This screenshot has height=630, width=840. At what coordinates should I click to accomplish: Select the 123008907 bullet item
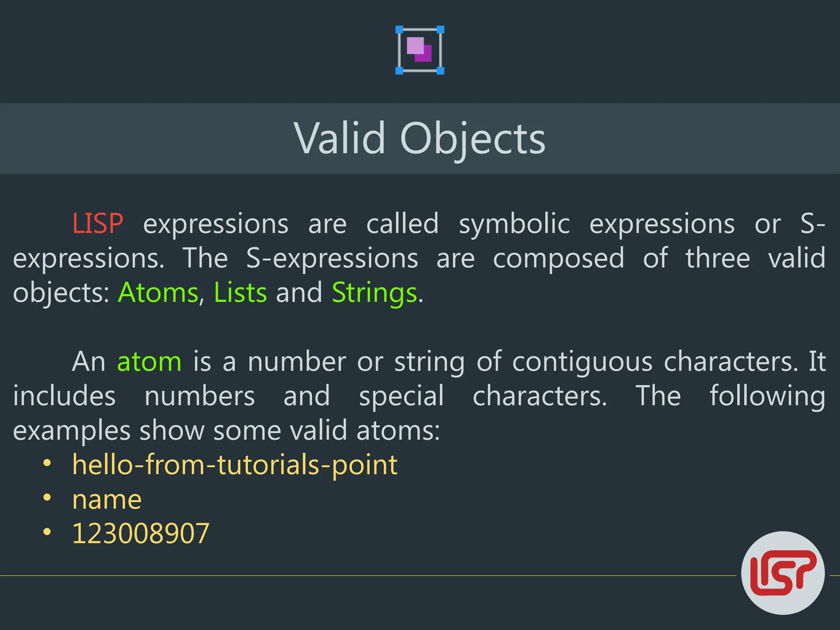click(141, 533)
